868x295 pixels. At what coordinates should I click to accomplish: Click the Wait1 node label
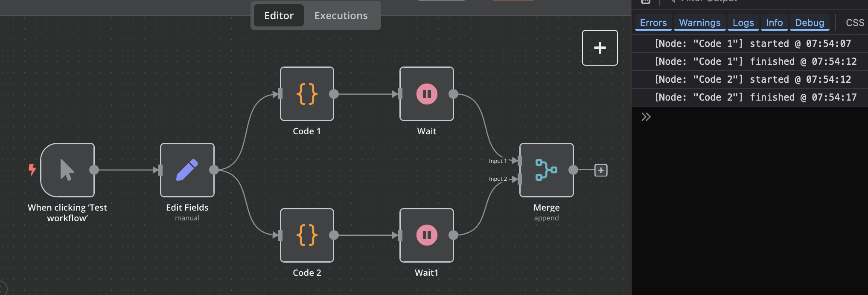click(427, 273)
